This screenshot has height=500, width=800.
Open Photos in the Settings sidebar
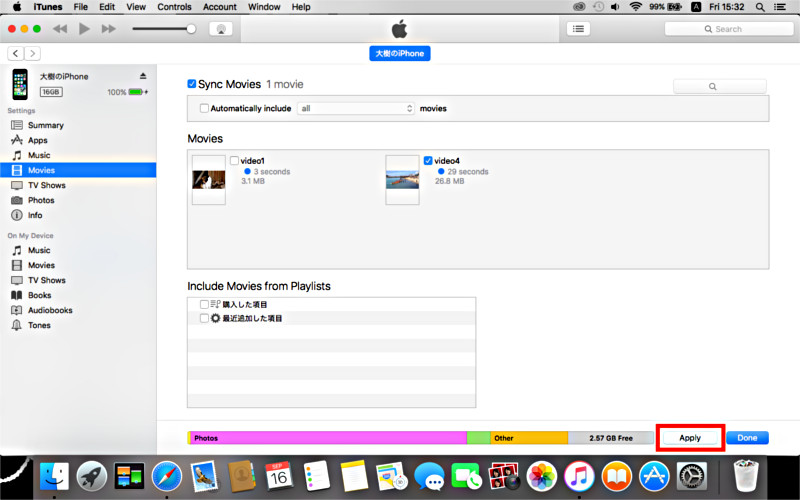coord(41,200)
